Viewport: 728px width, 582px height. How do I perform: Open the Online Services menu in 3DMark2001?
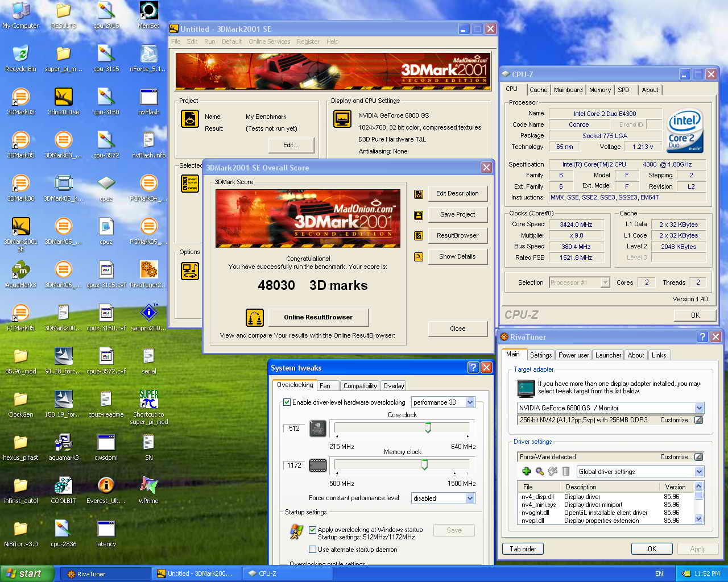269,41
